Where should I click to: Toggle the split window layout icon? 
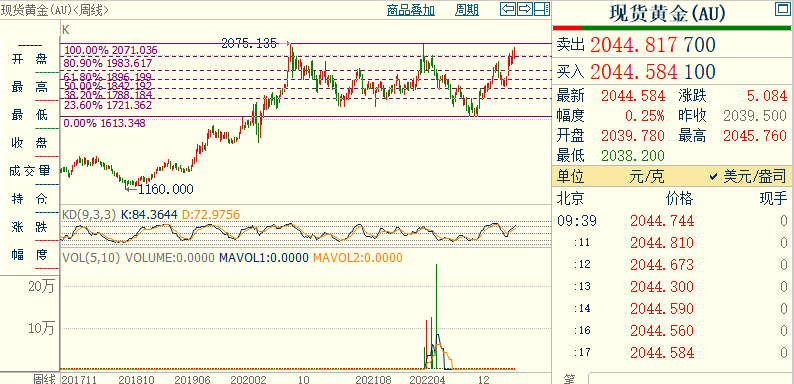point(542,9)
